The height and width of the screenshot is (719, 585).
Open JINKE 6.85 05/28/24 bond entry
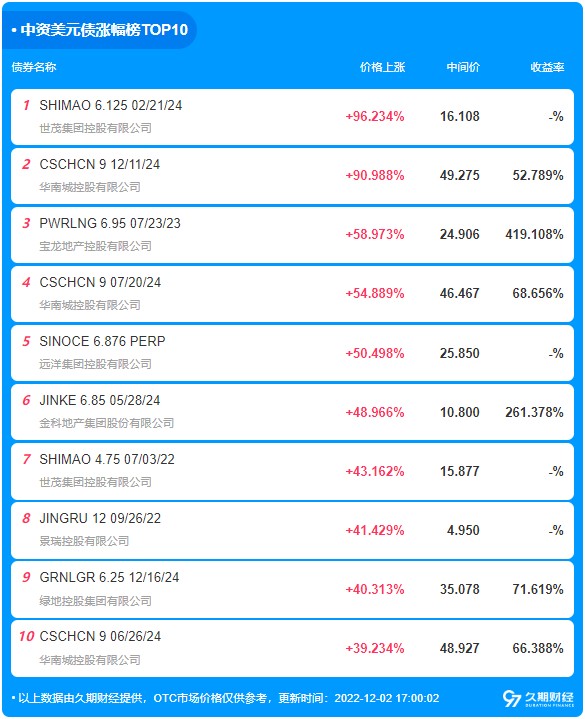tap(100, 400)
